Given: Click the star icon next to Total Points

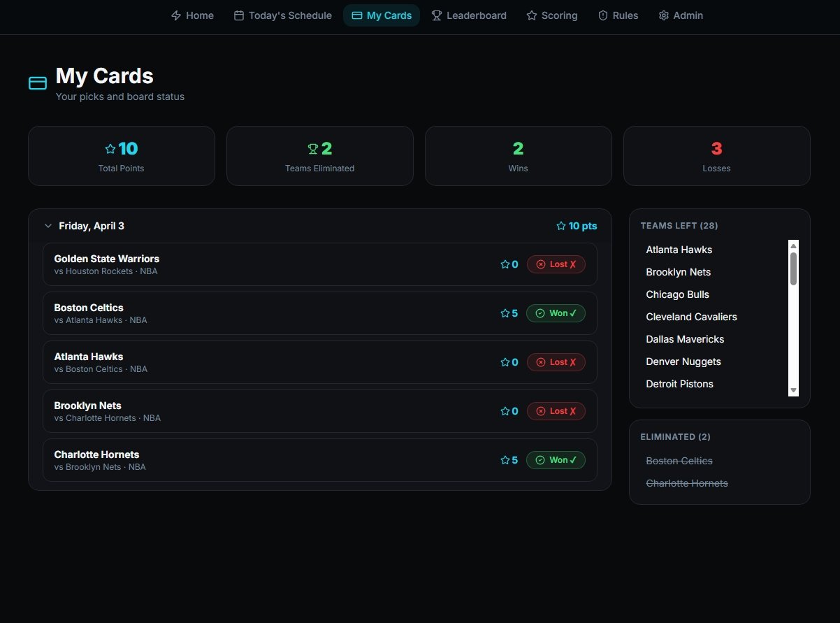Looking at the screenshot, I should [x=110, y=149].
